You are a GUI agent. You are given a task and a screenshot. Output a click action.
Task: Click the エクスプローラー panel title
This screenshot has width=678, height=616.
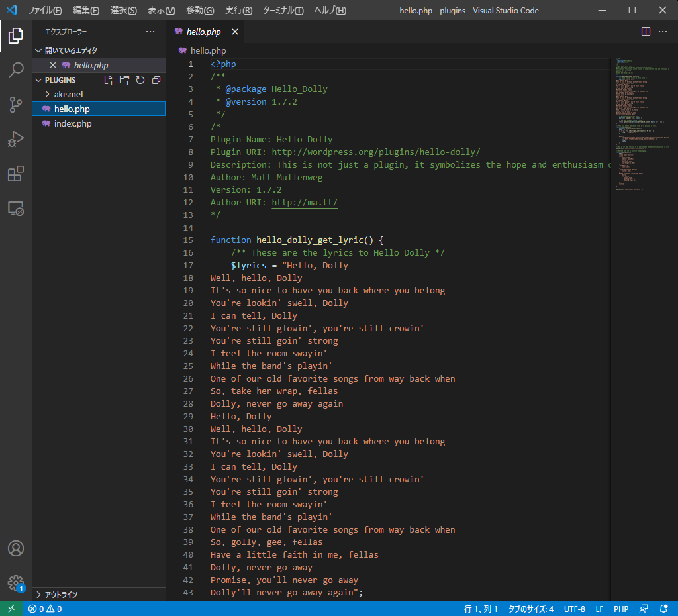(66, 32)
